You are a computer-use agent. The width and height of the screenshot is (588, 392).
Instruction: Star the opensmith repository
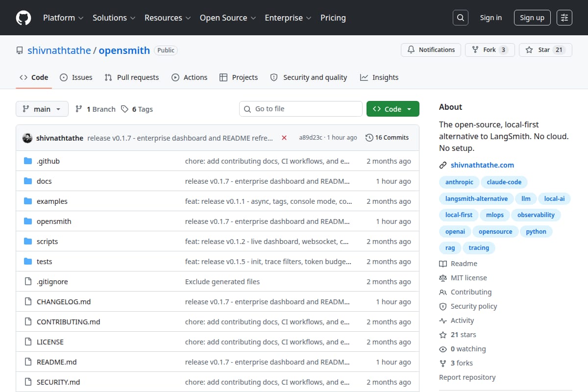click(x=545, y=50)
